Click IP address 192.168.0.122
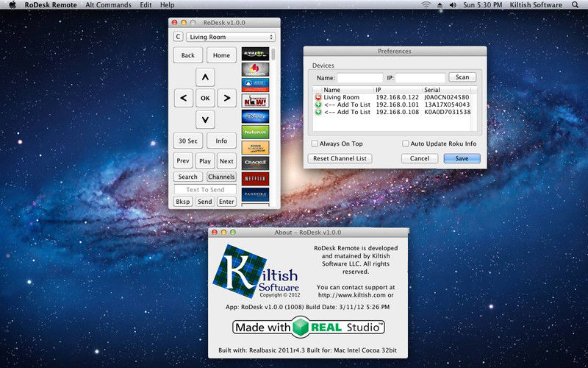This screenshot has width=588, height=368. (x=397, y=97)
